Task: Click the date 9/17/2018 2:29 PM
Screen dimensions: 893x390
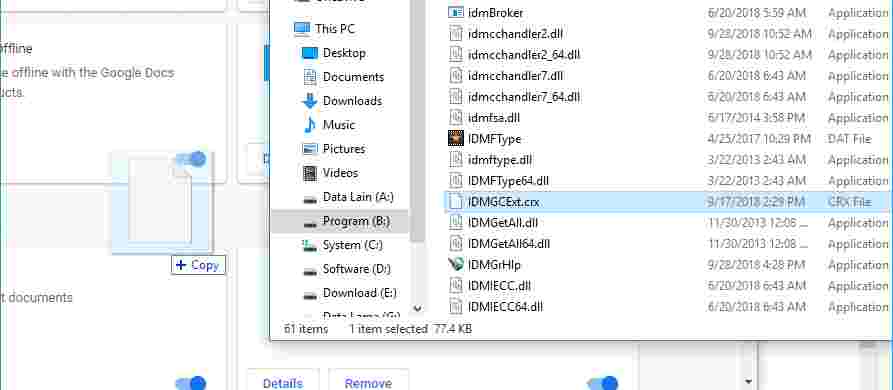Action: [x=756, y=202]
